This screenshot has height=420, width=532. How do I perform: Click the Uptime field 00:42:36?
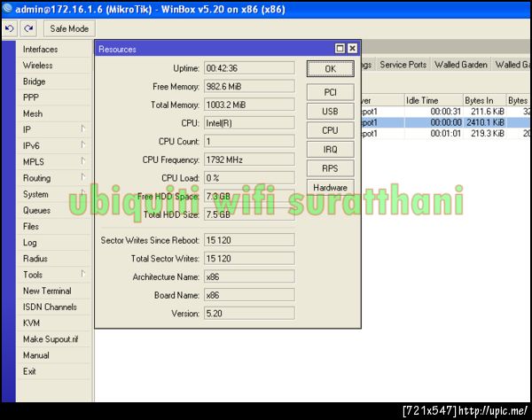coord(249,68)
